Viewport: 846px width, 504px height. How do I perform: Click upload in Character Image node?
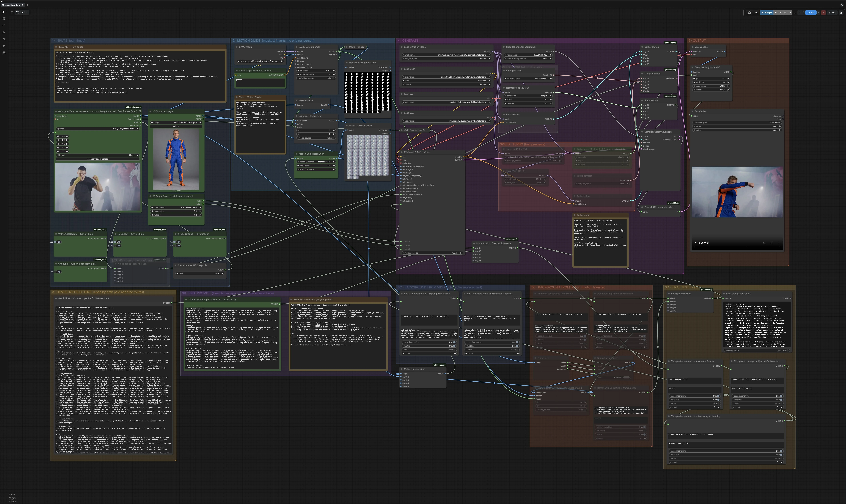pyautogui.click(x=176, y=126)
